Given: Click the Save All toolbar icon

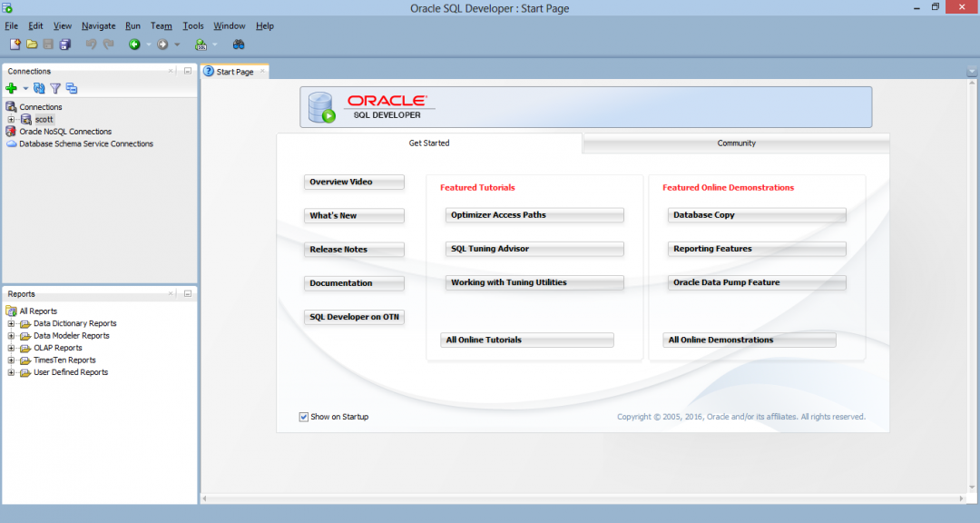Looking at the screenshot, I should [x=64, y=44].
